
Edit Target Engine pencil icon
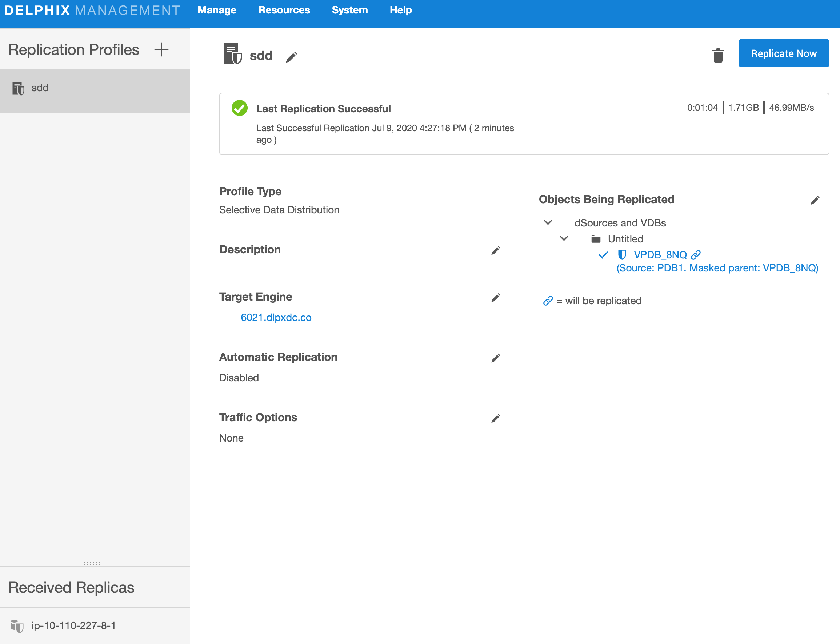495,298
